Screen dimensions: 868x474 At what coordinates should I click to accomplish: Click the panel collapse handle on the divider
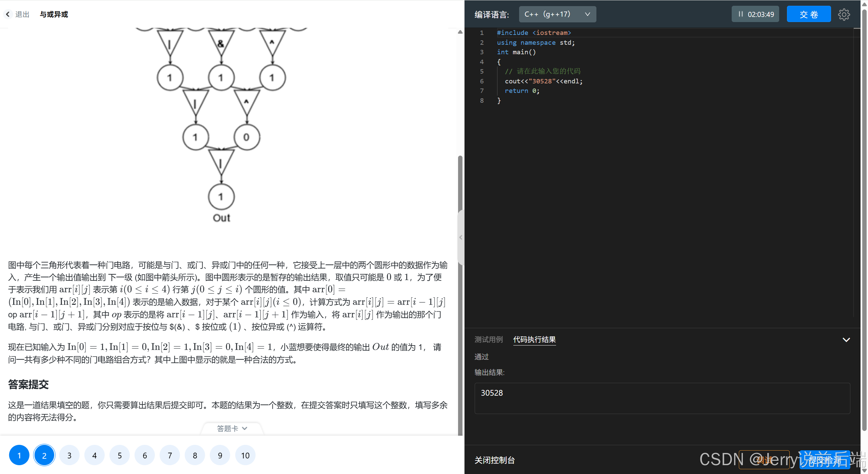460,237
